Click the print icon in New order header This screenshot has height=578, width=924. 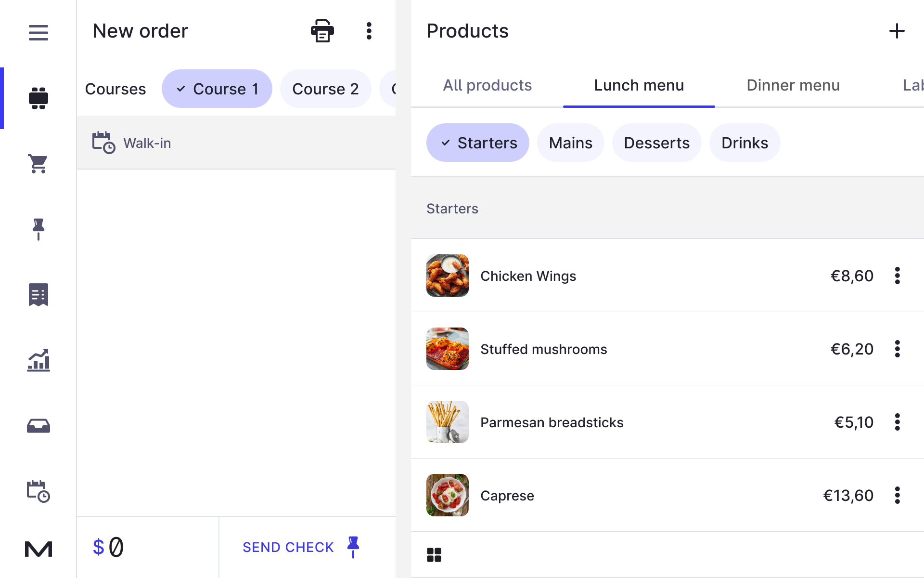coord(321,30)
